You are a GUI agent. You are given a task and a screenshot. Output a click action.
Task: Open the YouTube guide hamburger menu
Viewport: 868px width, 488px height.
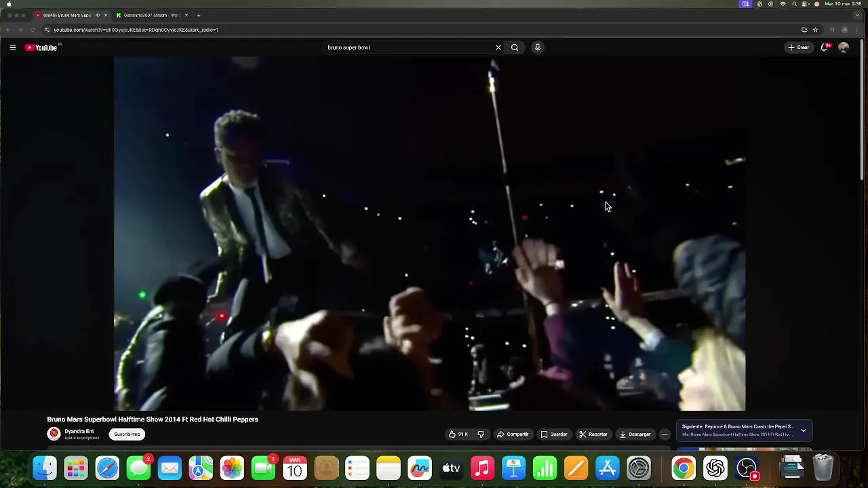12,47
